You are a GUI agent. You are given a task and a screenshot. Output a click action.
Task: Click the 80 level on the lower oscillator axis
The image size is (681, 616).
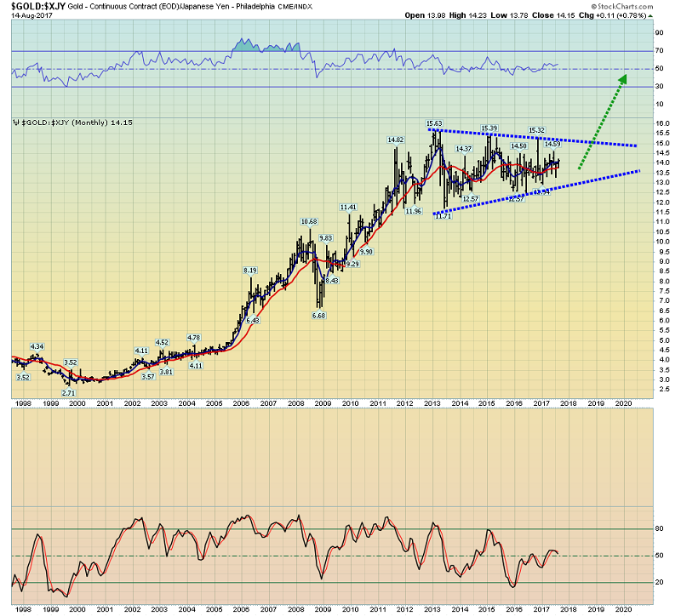tap(659, 528)
